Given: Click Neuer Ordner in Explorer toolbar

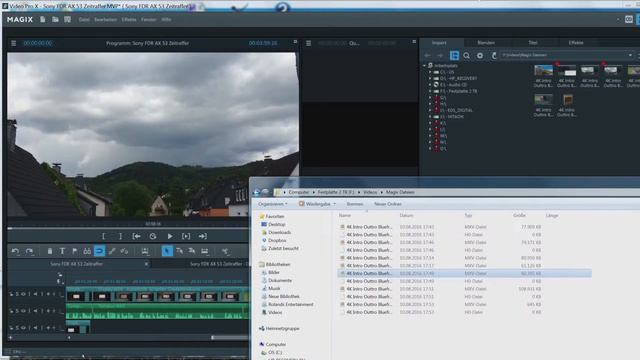Looking at the screenshot, I should coord(388,204).
